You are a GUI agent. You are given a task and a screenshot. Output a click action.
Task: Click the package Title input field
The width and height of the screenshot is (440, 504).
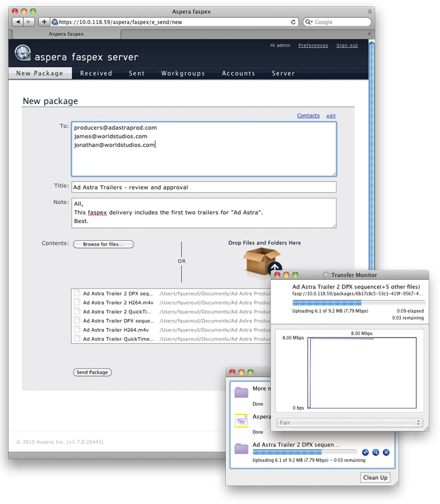(x=203, y=187)
